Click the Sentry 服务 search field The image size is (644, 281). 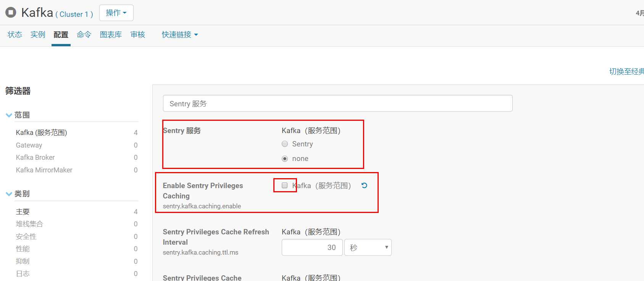click(337, 104)
